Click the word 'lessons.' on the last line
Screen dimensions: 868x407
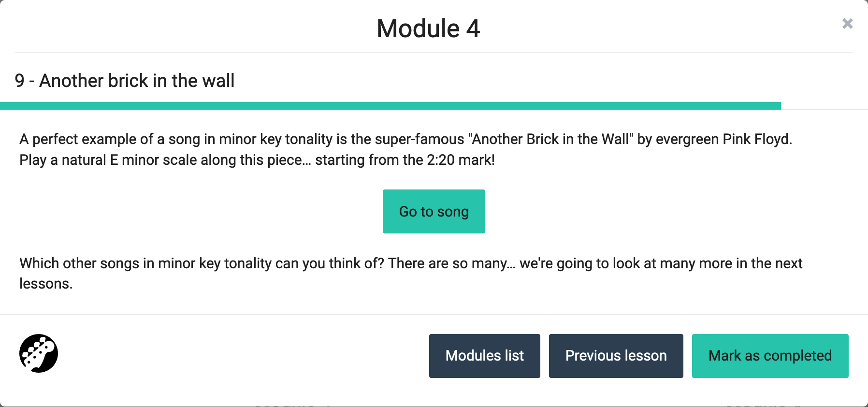coord(46,284)
